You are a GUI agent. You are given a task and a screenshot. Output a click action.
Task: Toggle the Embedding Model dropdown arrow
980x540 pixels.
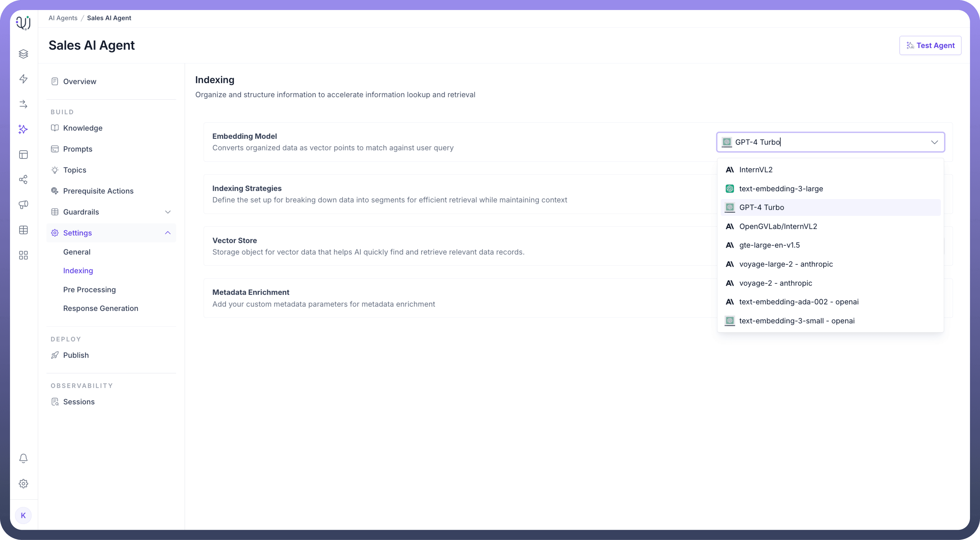tap(934, 142)
